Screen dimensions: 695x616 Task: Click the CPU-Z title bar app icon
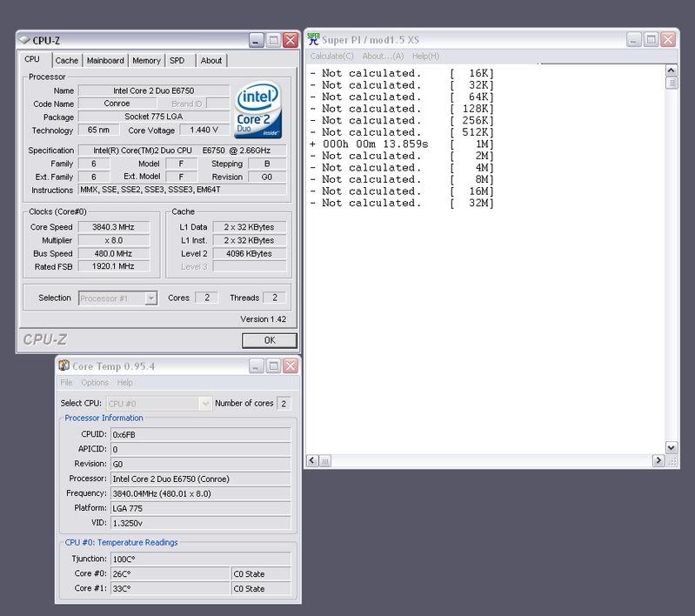click(24, 40)
